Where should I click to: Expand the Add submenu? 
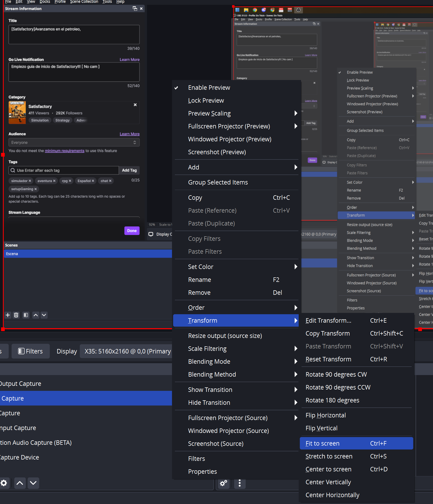coord(235,167)
